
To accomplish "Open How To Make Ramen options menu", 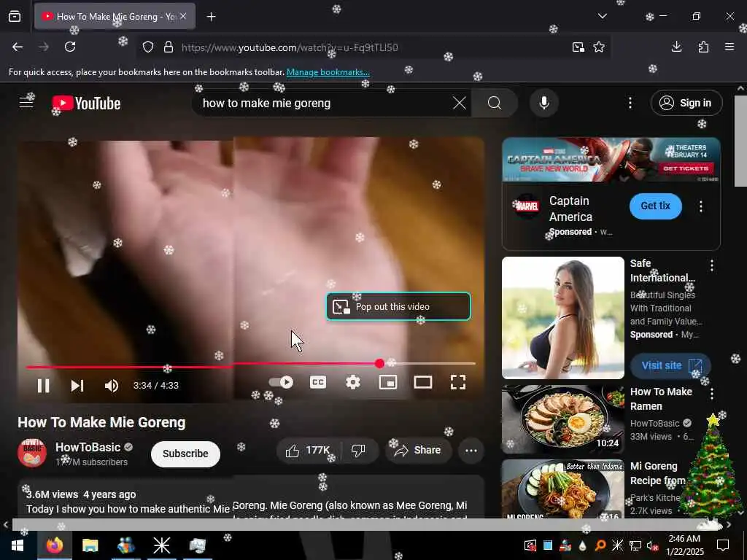I will pyautogui.click(x=711, y=393).
